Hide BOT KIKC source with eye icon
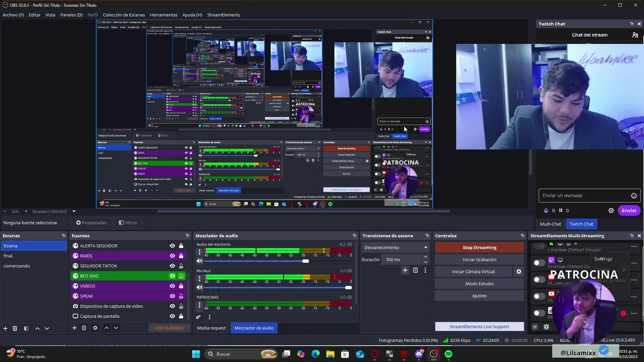The width and height of the screenshot is (644, 362). click(x=172, y=276)
